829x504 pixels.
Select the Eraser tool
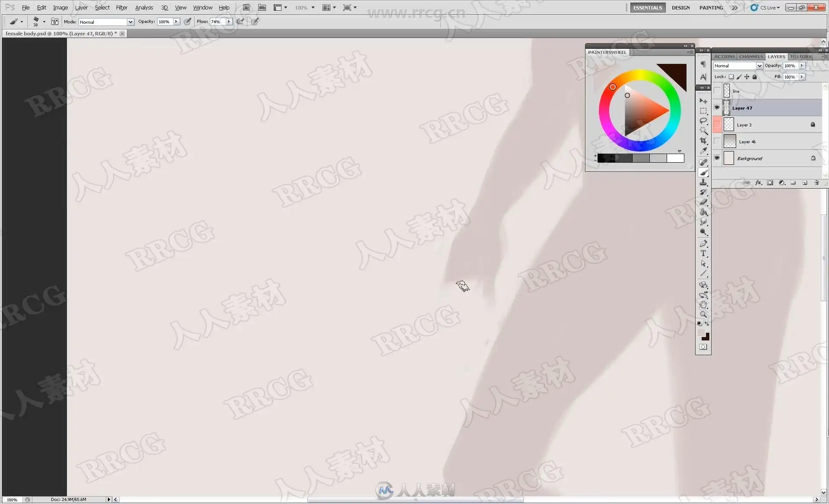tap(703, 202)
